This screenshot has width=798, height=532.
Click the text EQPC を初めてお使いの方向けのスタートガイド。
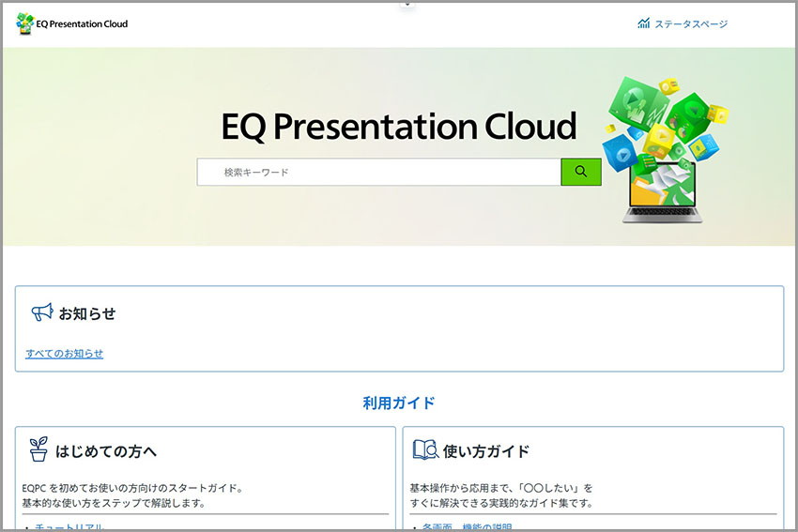point(134,488)
